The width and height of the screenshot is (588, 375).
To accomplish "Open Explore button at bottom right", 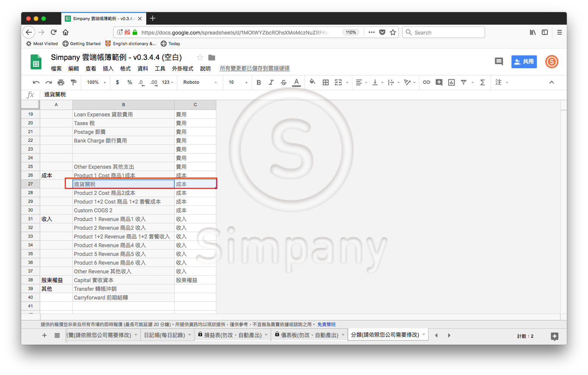I will (555, 336).
